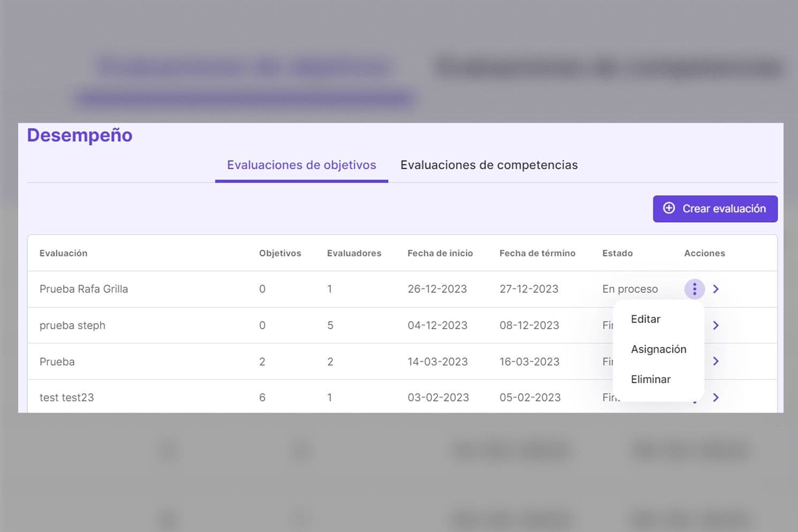Select the Asignación option in the actions menu
The width and height of the screenshot is (798, 532).
pyautogui.click(x=659, y=349)
